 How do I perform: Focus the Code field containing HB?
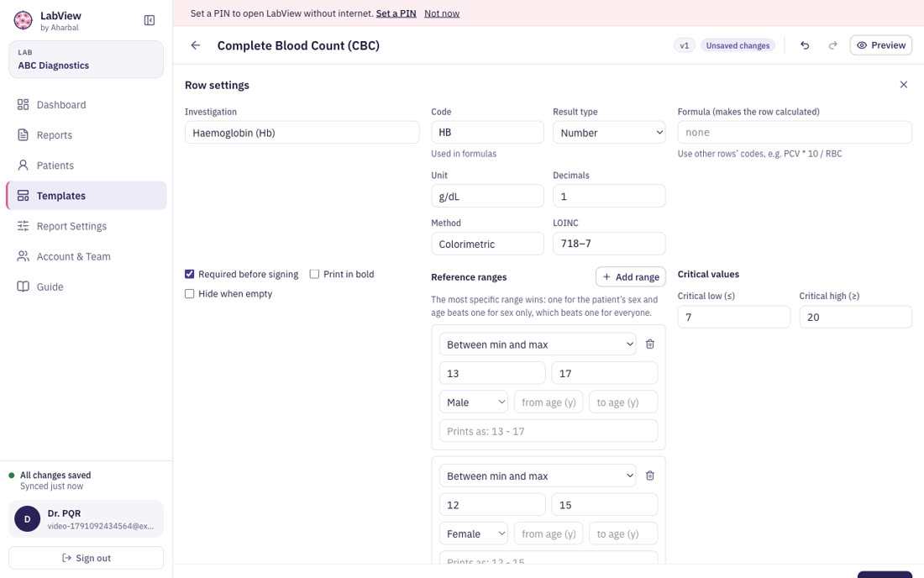point(487,133)
